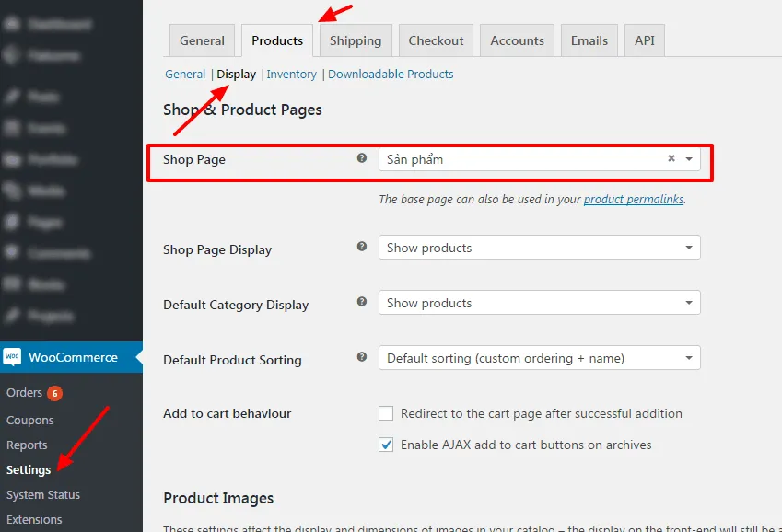Switch to the Checkout tab

click(436, 40)
